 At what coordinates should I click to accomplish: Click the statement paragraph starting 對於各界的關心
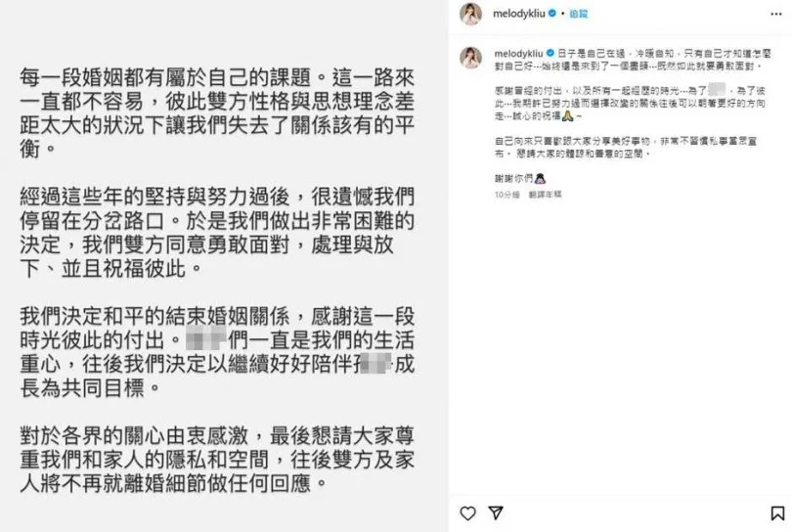point(217,460)
